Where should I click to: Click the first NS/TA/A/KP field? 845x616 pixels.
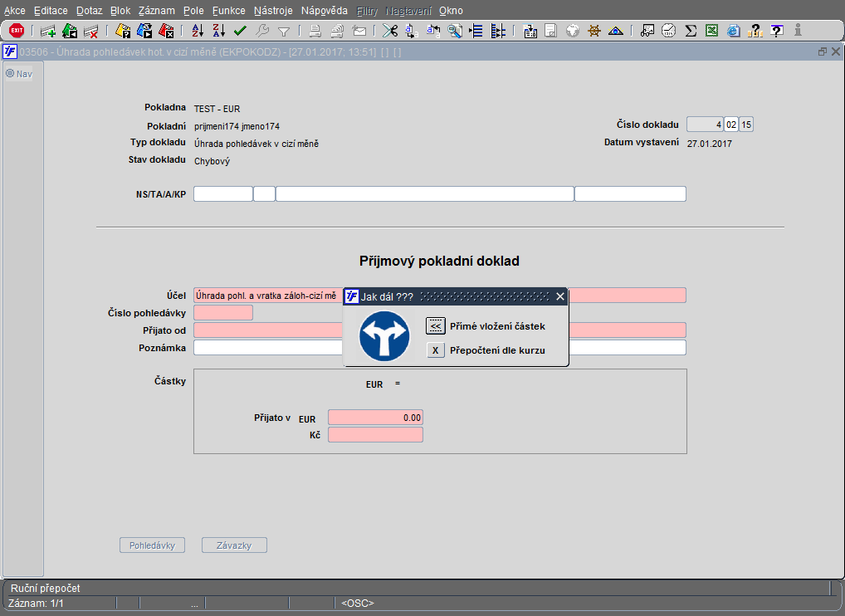[223, 194]
